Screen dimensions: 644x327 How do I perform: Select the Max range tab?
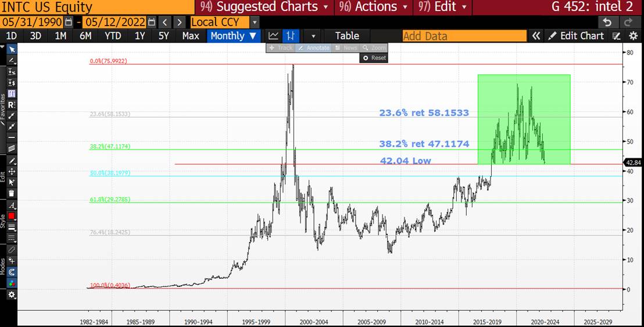(x=191, y=36)
